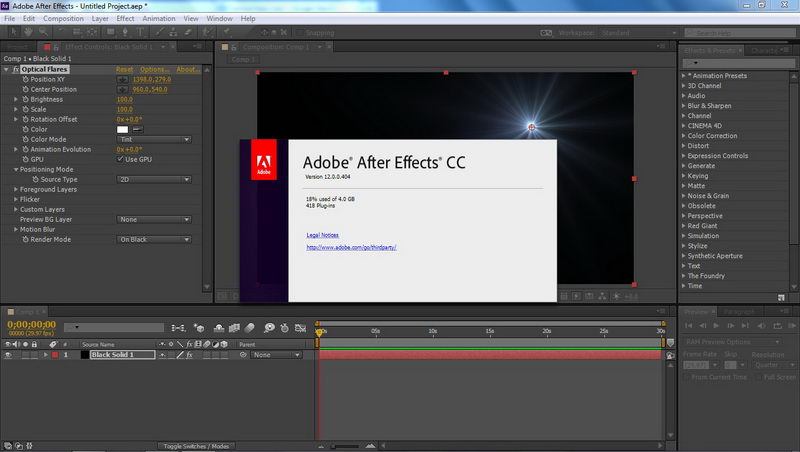Toggle From Current Time checkbox
The width and height of the screenshot is (800, 452).
[x=687, y=377]
